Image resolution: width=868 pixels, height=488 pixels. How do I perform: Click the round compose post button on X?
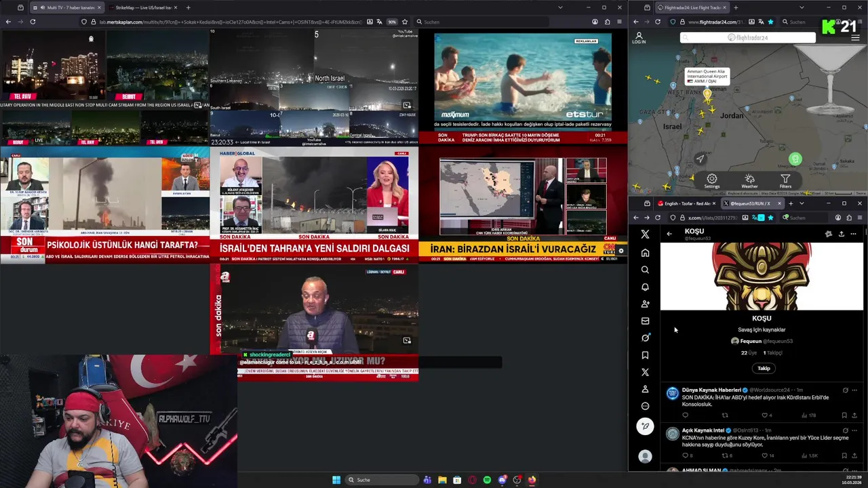coord(645,426)
